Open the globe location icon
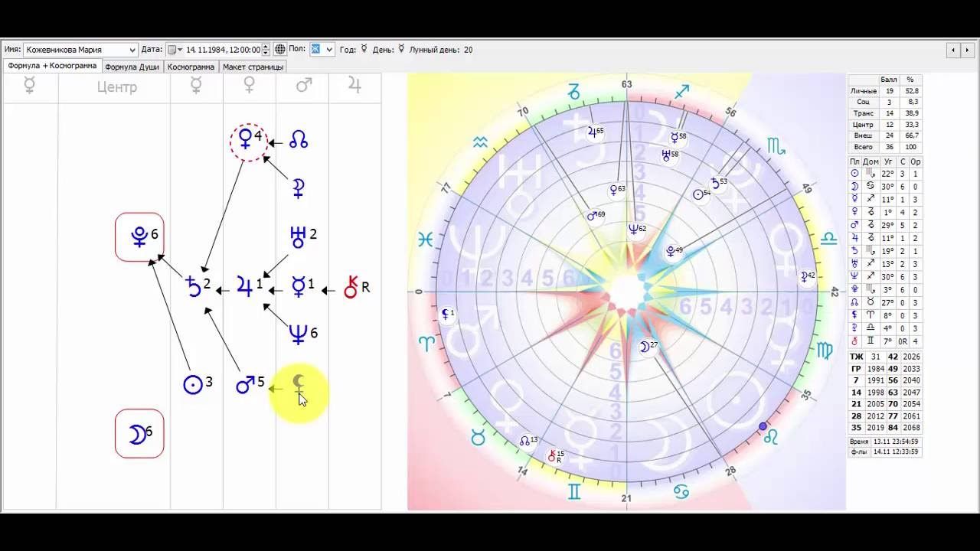Image resolution: width=980 pixels, height=551 pixels. [280, 50]
